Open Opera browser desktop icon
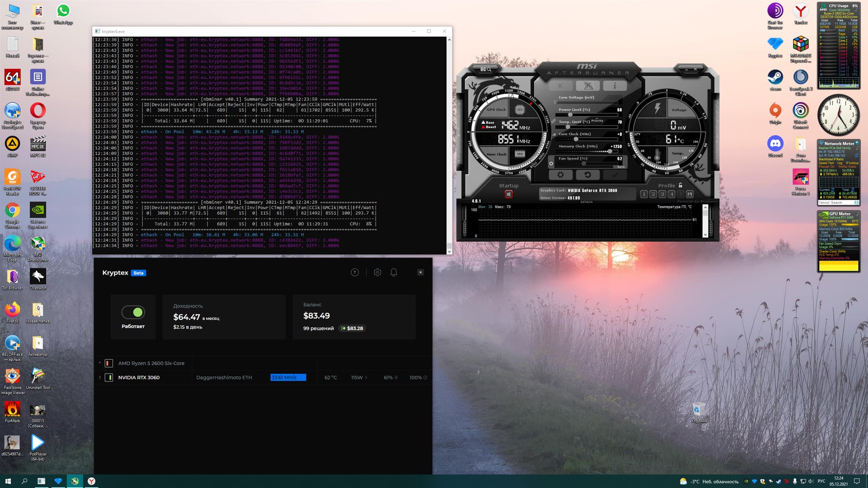 [38, 115]
